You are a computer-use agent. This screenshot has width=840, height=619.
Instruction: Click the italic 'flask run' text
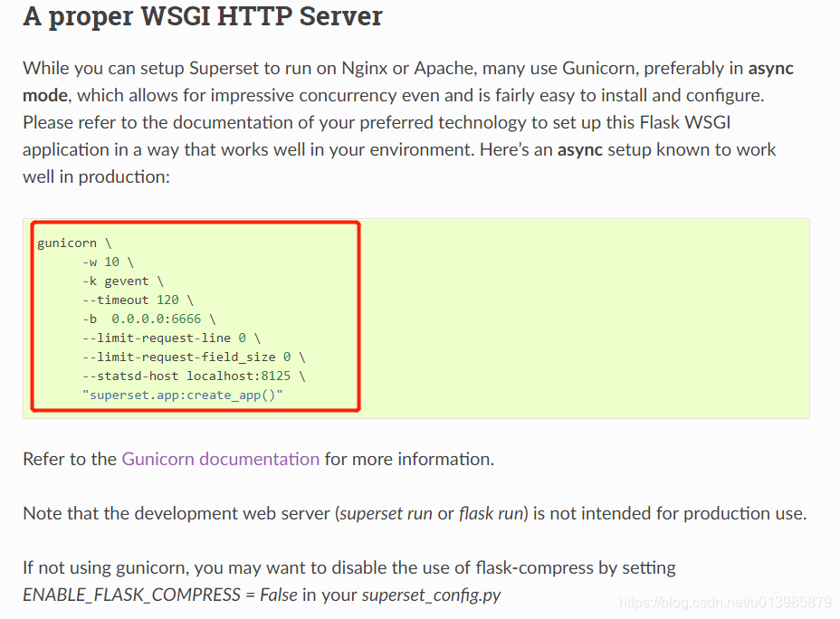point(491,513)
